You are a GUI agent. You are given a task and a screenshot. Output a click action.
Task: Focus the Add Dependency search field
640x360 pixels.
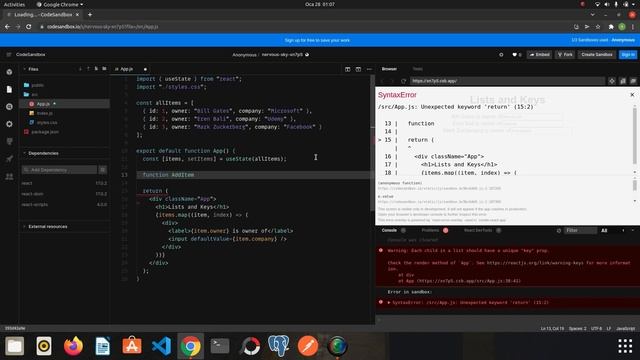point(60,170)
